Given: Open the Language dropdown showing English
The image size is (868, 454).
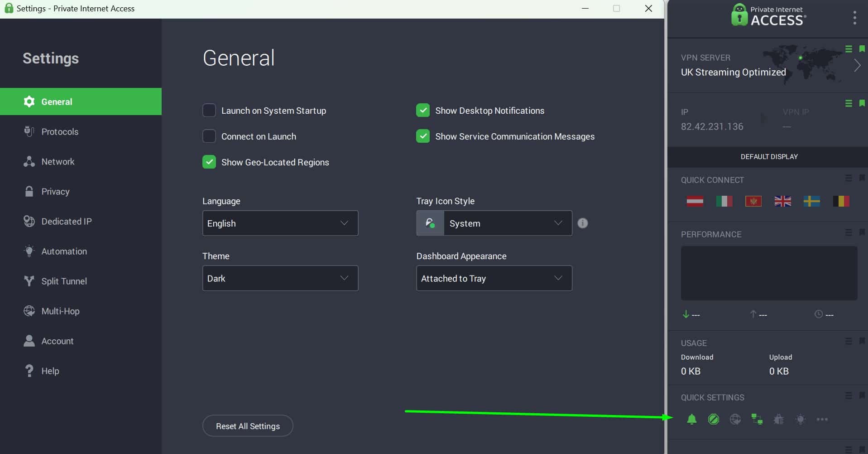Looking at the screenshot, I should (280, 223).
